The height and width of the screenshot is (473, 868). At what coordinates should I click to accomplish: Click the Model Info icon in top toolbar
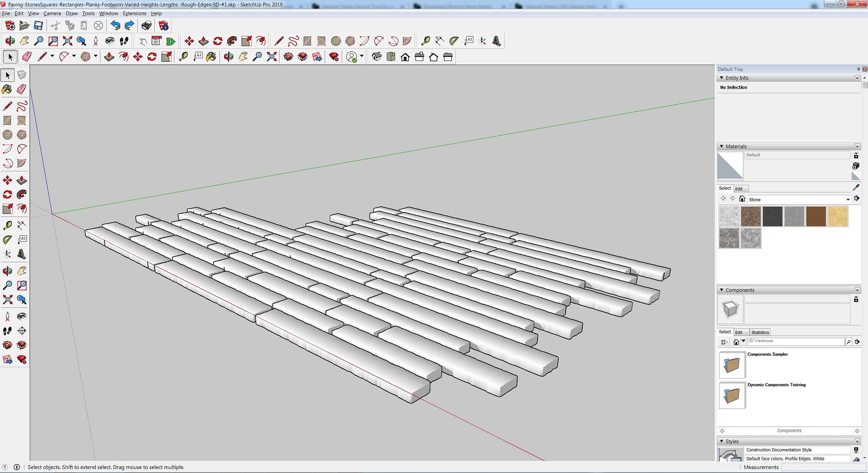point(164,25)
